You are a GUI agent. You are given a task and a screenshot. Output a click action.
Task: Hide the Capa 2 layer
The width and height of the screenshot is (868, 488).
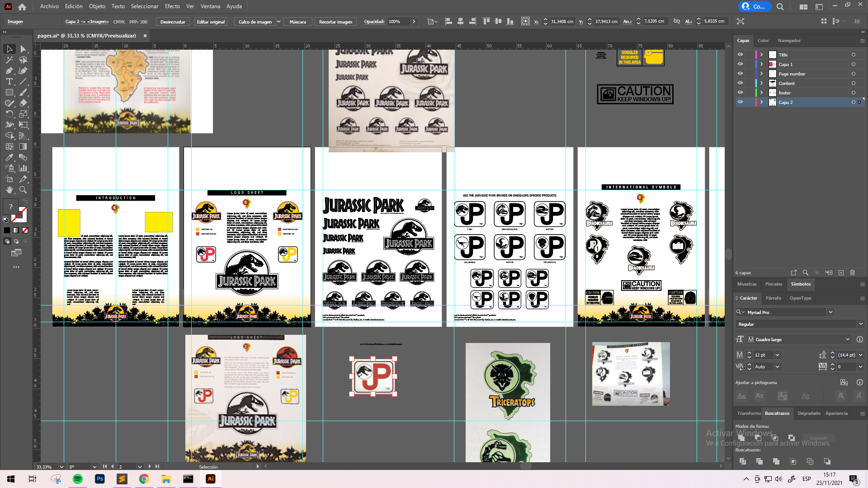click(x=740, y=102)
